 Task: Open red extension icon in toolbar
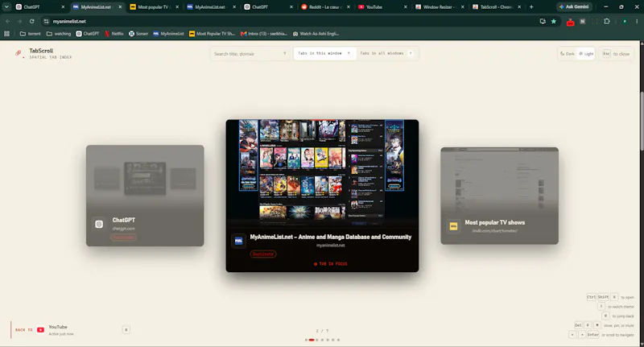[x=570, y=22]
